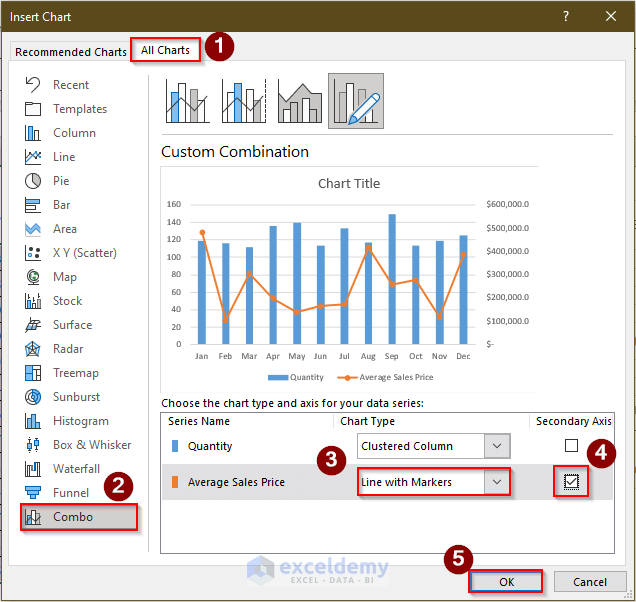Viewport: 636px width, 602px height.
Task: Choose the Surface chart icon
Action: coord(33,325)
